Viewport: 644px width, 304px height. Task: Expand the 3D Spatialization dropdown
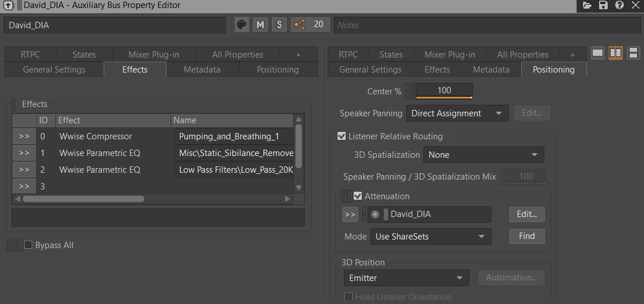(483, 155)
